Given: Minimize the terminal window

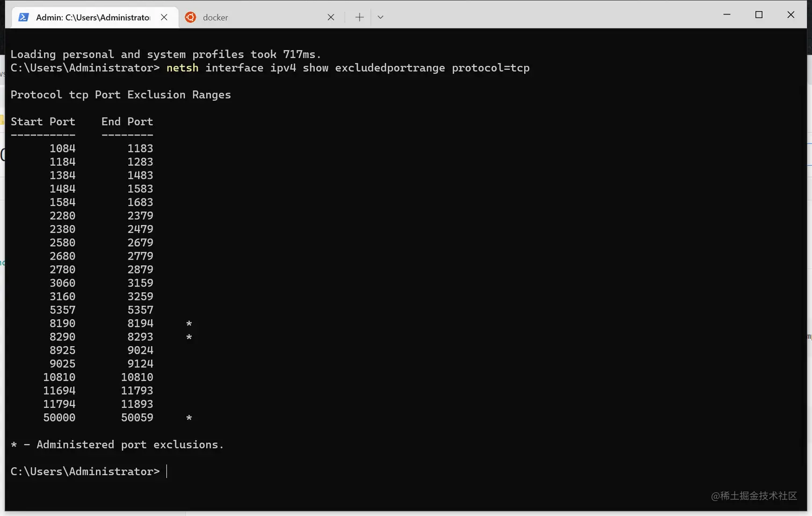Looking at the screenshot, I should (727, 15).
